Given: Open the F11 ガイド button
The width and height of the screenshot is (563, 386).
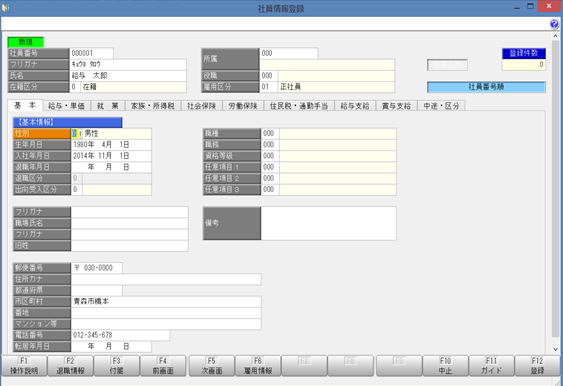Looking at the screenshot, I should click(492, 366).
